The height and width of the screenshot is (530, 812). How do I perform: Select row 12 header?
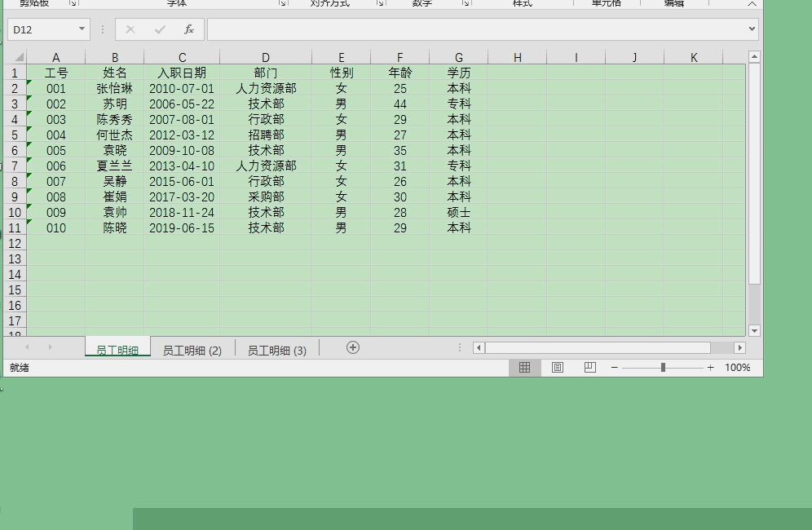(x=15, y=244)
